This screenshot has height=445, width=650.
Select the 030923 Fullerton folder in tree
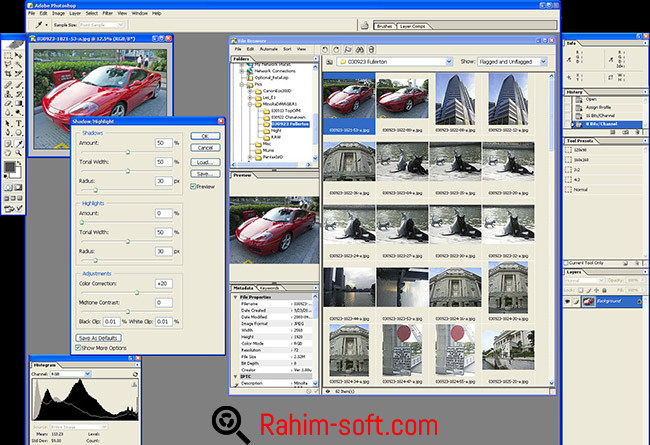click(x=289, y=124)
